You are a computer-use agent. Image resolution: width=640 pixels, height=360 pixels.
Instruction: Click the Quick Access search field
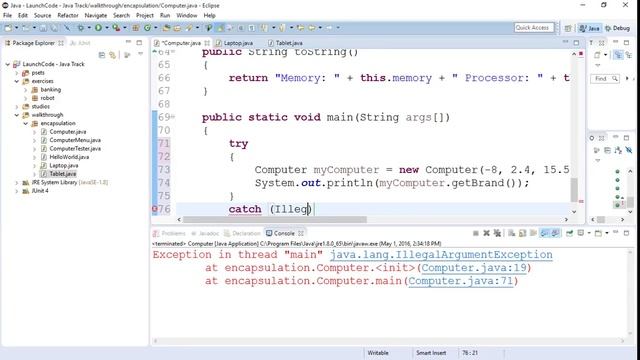[x=534, y=28]
